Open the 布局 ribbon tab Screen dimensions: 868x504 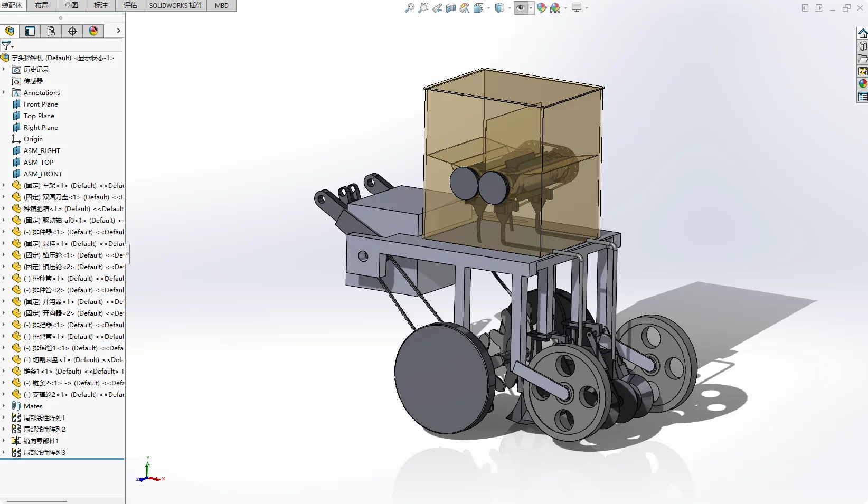click(41, 5)
